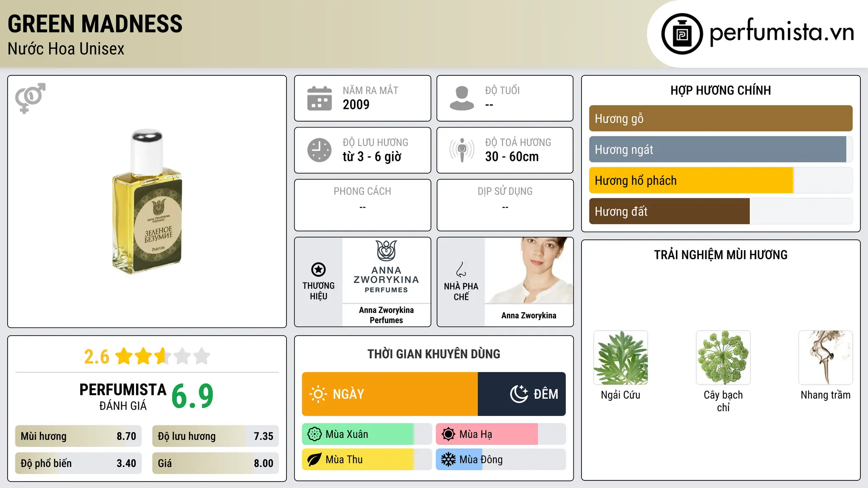Select the Hương ngát accord bar
This screenshot has height=488, width=868.
click(721, 150)
